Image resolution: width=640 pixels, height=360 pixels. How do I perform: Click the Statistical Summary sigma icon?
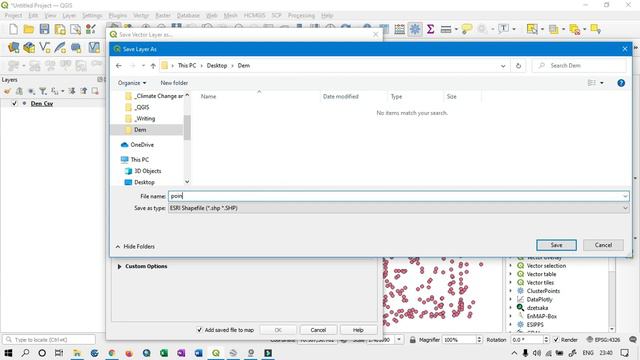pyautogui.click(x=430, y=29)
